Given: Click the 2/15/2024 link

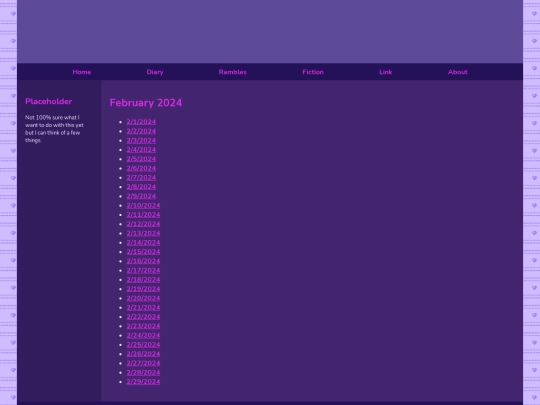Looking at the screenshot, I should [x=143, y=252].
